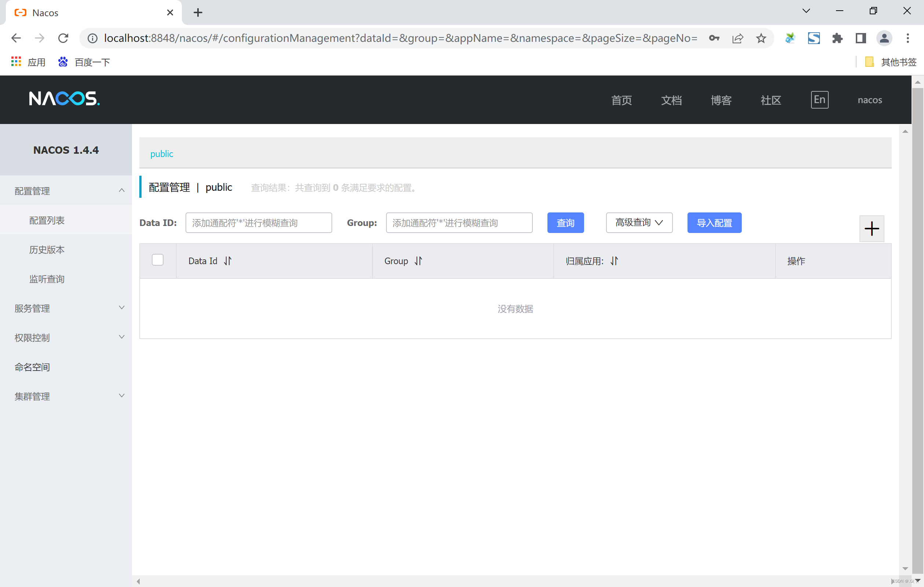This screenshot has width=924, height=587.
Task: Click the 导入配置 button
Action: (x=714, y=223)
